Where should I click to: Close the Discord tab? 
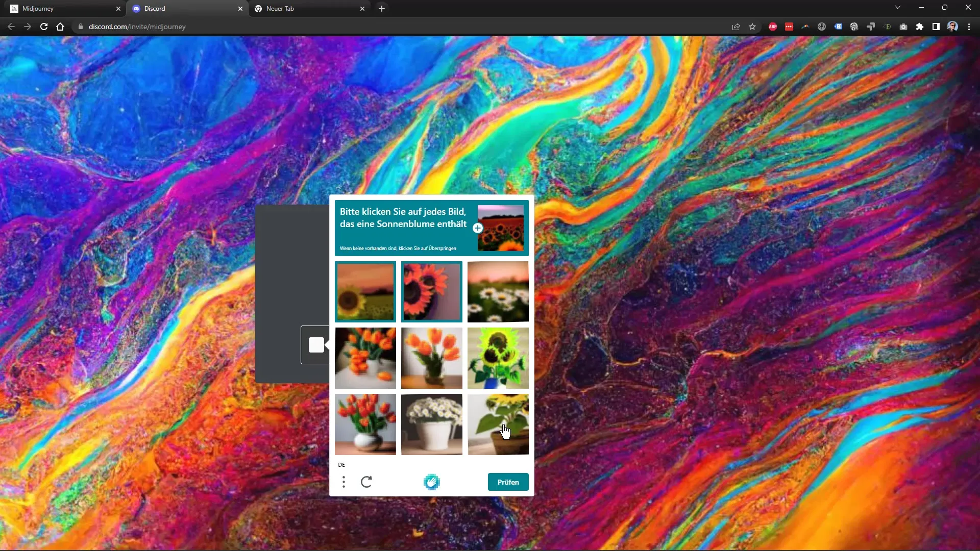click(240, 9)
